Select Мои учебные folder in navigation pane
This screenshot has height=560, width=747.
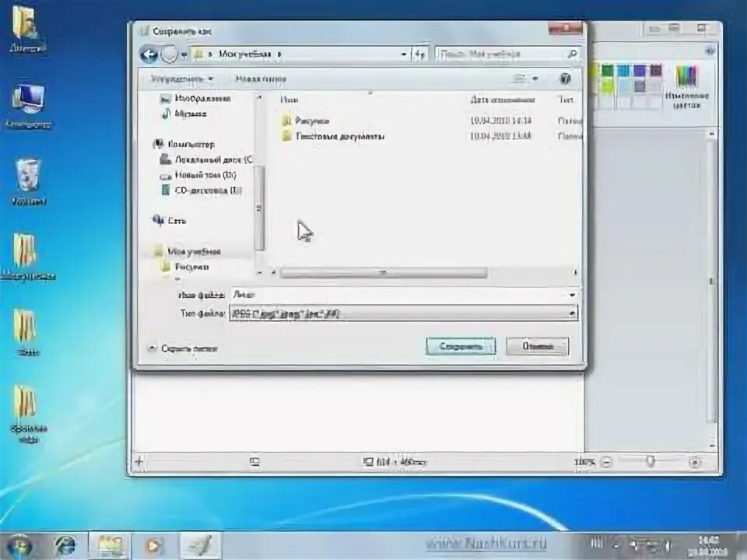pos(188,251)
